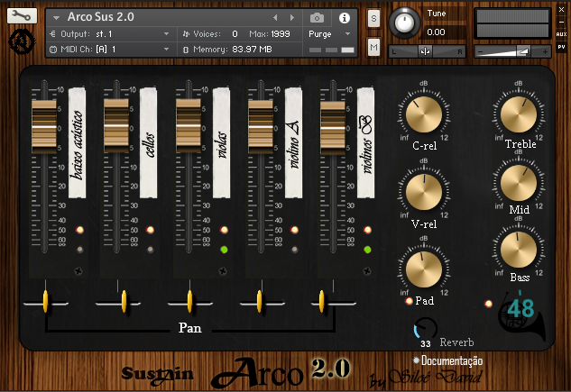Solo the instrument with S button
Image resolution: width=571 pixels, height=392 pixels.
click(373, 18)
